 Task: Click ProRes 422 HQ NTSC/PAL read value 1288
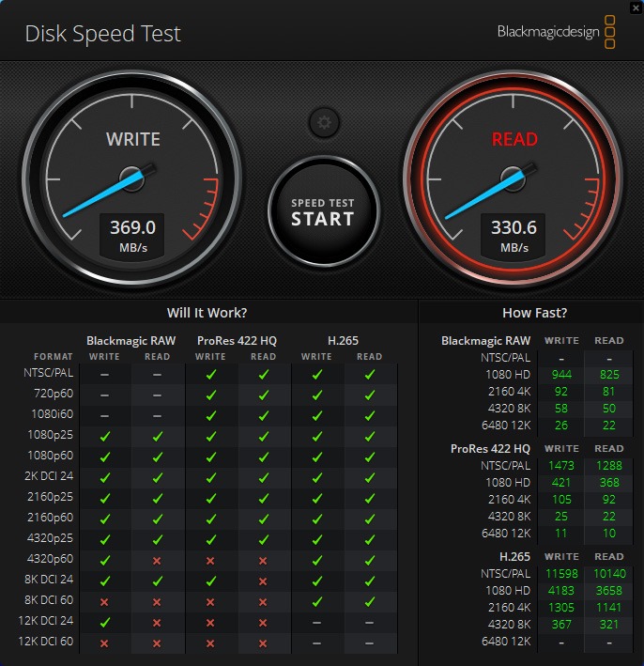click(609, 466)
